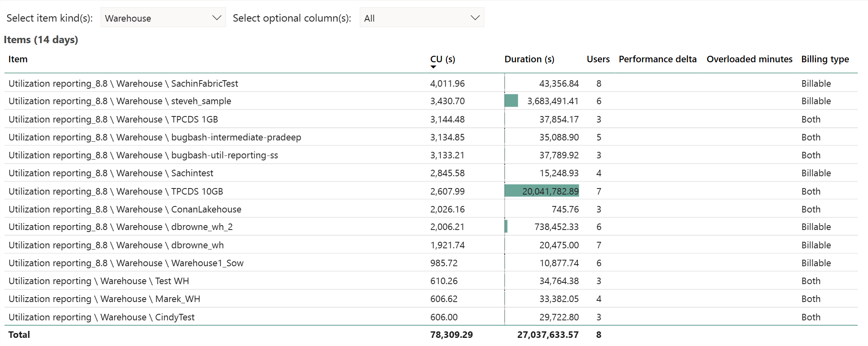Viewport: 868px width, 346px height.
Task: Select the steveh_sample warehouse row
Action: 431,101
